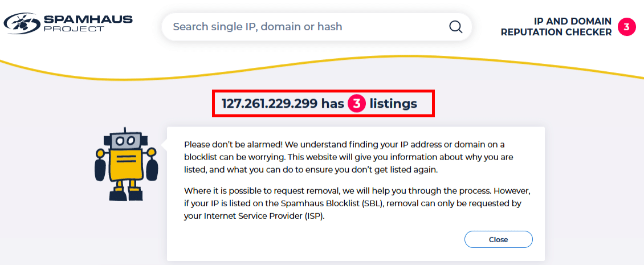Click the robot mascot's feet
Screen dimensions: 644x265
coord(127,193)
